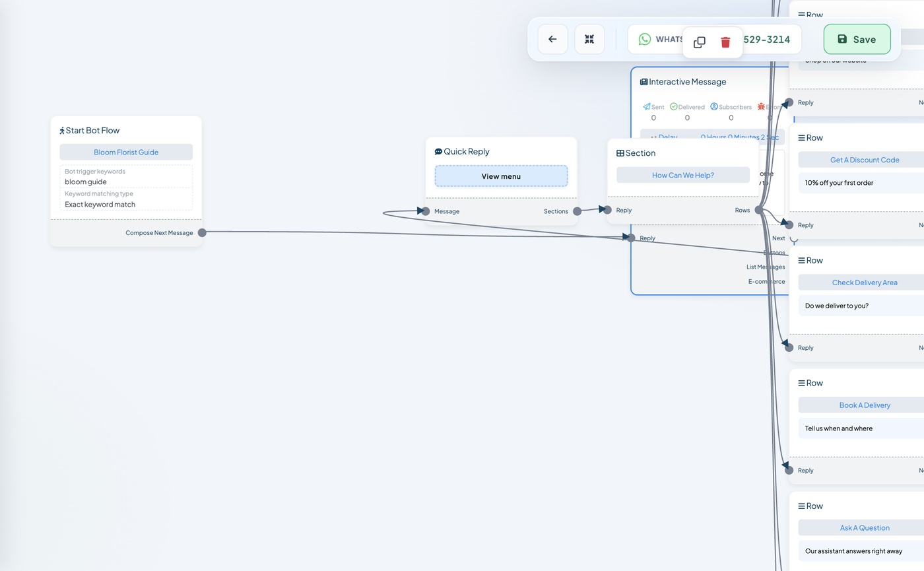Click the Delivered check circle icon

pos(674,106)
